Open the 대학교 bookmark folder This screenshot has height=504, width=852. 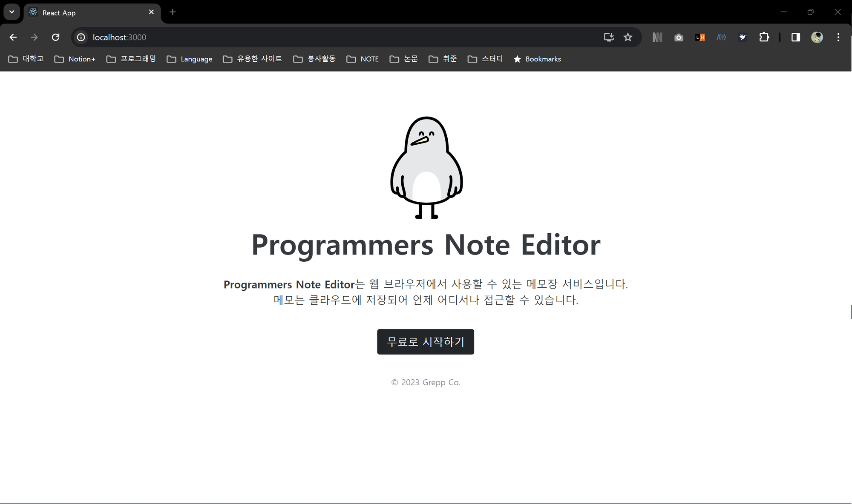point(26,59)
